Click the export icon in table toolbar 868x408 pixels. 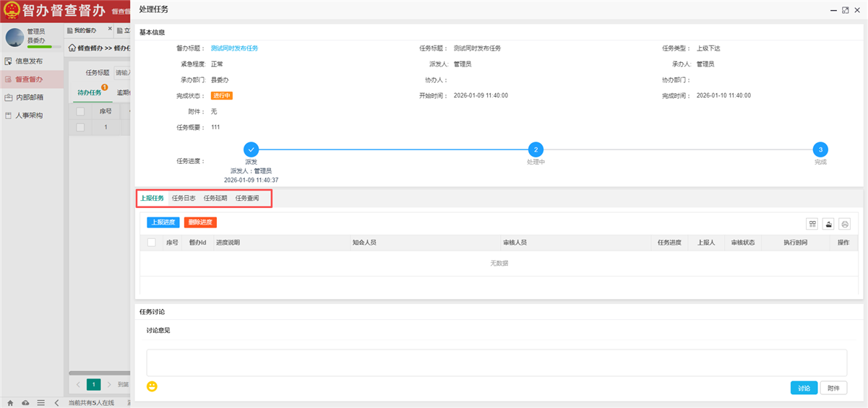[828, 224]
